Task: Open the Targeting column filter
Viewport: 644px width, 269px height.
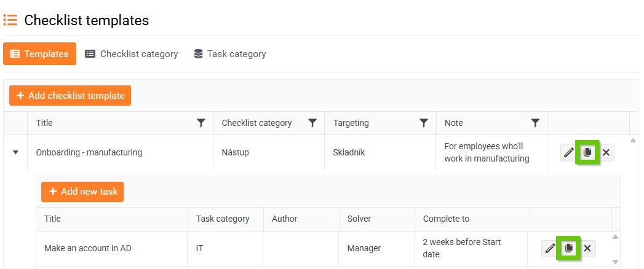Action: [x=424, y=123]
